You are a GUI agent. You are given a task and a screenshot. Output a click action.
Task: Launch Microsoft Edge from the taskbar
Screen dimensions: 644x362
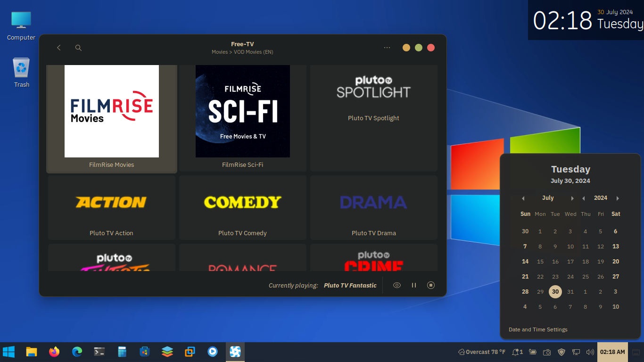(x=77, y=352)
